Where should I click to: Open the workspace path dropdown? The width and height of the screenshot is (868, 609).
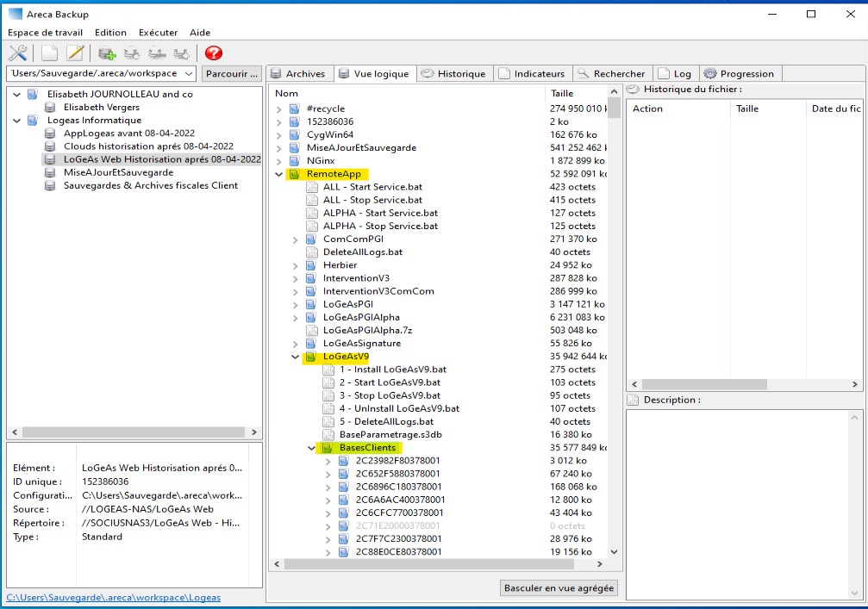(189, 74)
